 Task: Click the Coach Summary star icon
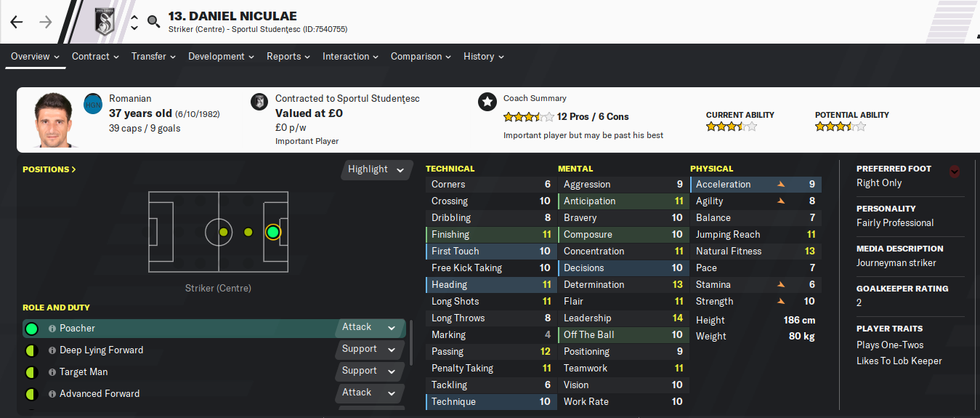[x=487, y=102]
